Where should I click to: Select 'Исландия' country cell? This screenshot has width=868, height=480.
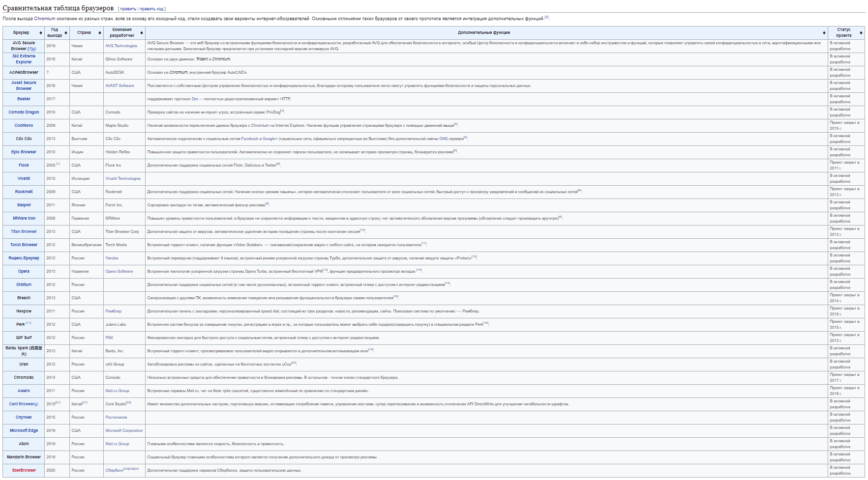87,178
